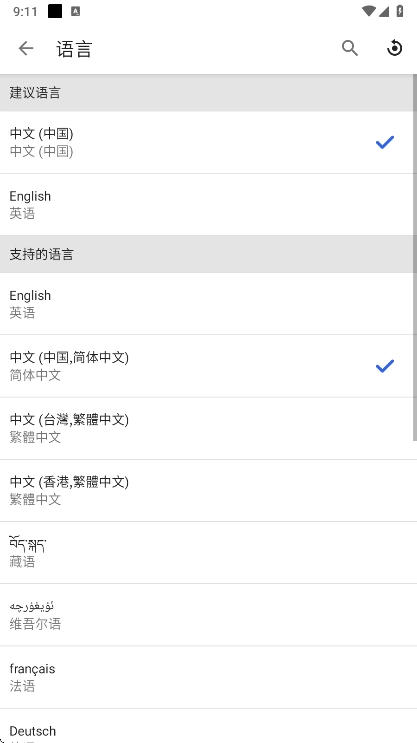
Task: Click the vertical scrollbar on right edge
Action: (x=415, y=258)
